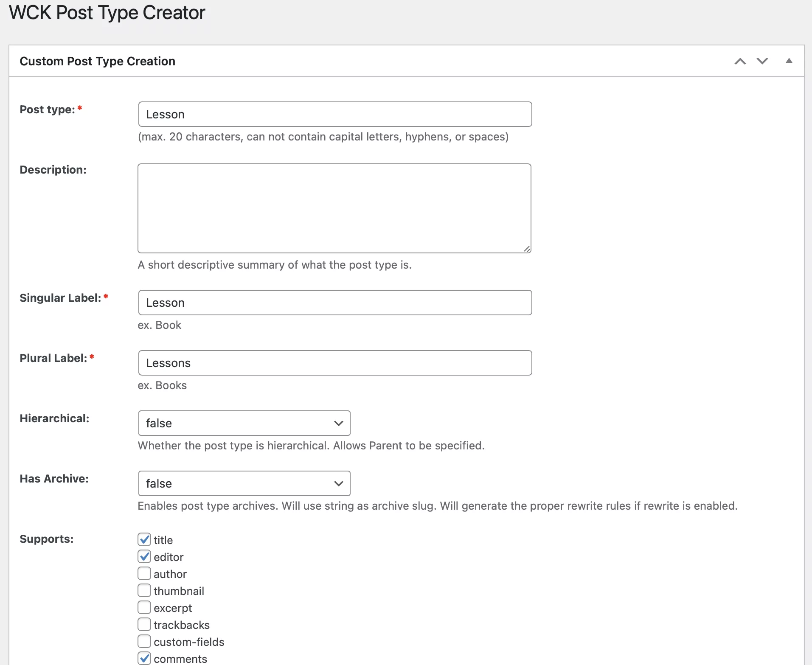The height and width of the screenshot is (665, 812).
Task: Tick the trackbacks checkbox
Action: pyautogui.click(x=144, y=624)
